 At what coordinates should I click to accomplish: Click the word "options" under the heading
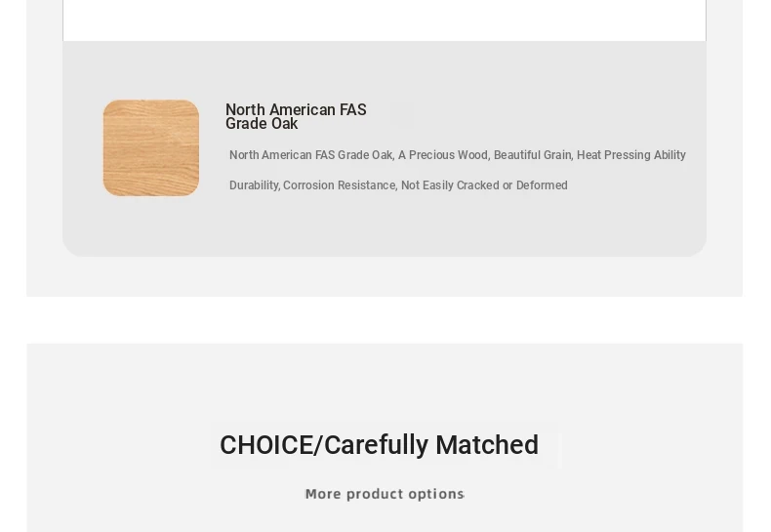tap(435, 494)
